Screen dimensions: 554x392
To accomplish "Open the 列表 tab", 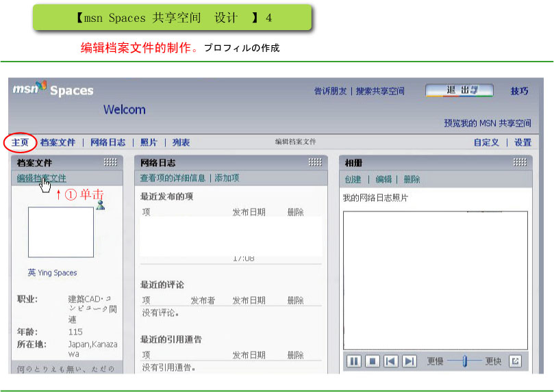I will (x=181, y=142).
